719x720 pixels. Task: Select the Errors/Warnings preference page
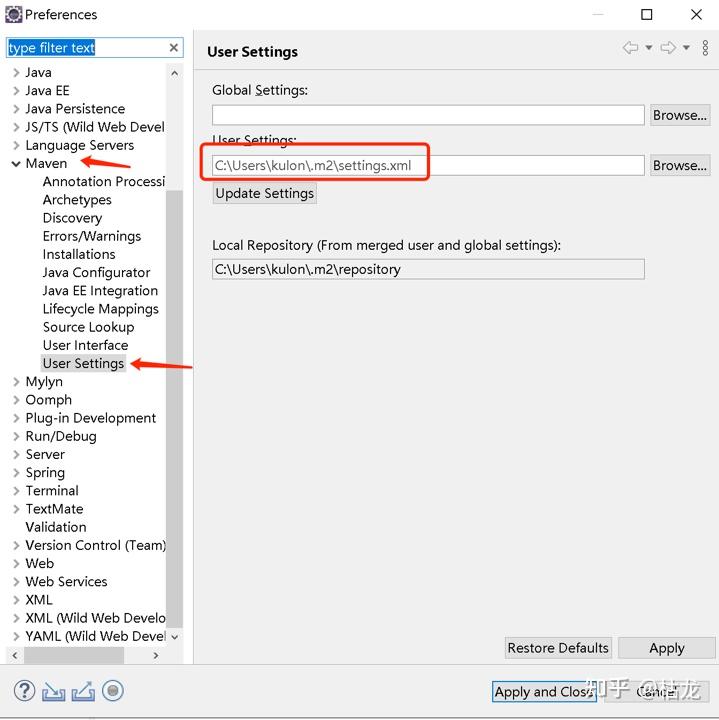point(92,236)
